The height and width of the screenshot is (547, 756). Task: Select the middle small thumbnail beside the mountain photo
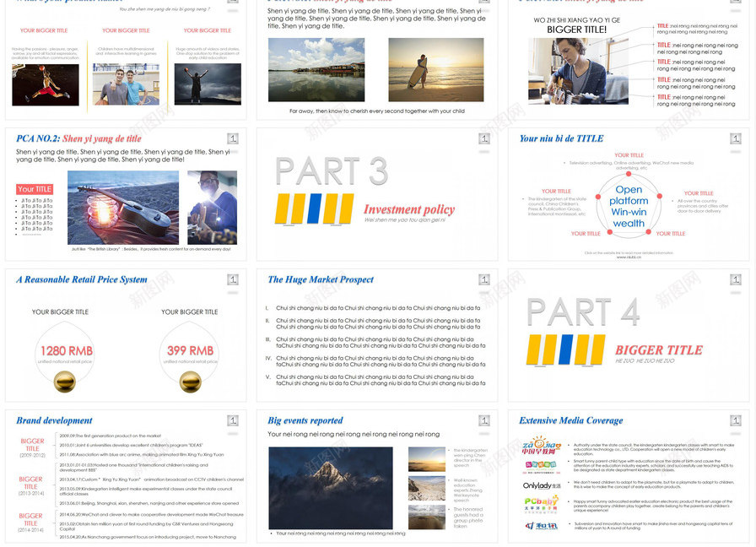[x=427, y=489]
